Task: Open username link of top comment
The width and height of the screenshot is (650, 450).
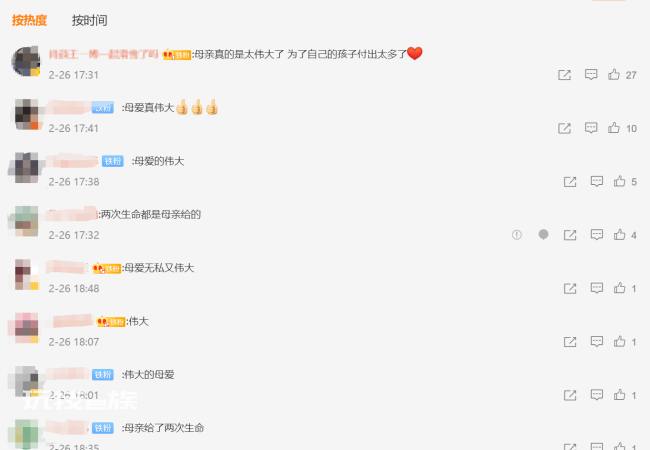Action: 103,54
